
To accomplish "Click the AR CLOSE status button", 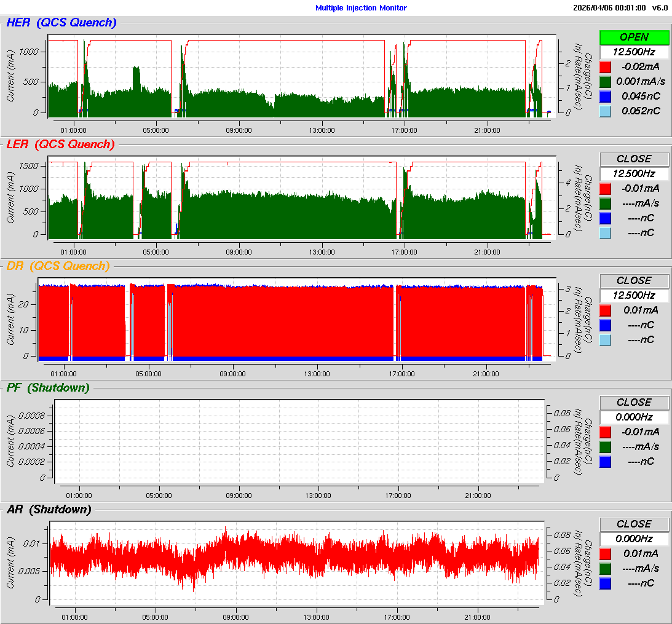I will [x=634, y=524].
